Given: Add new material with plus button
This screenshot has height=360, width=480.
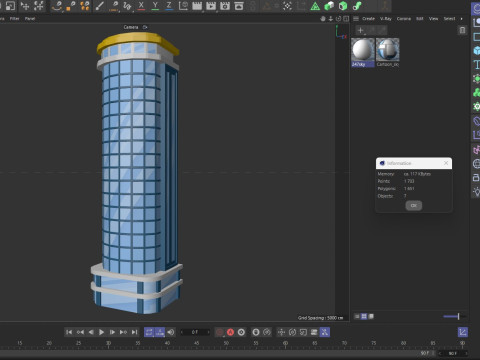Looking at the screenshot, I should click(x=360, y=30).
